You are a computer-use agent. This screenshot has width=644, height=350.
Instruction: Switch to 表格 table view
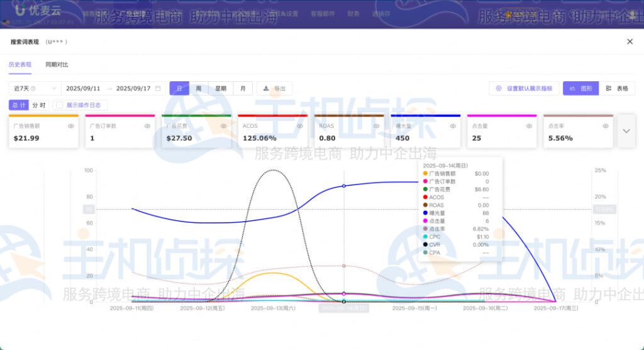(617, 89)
